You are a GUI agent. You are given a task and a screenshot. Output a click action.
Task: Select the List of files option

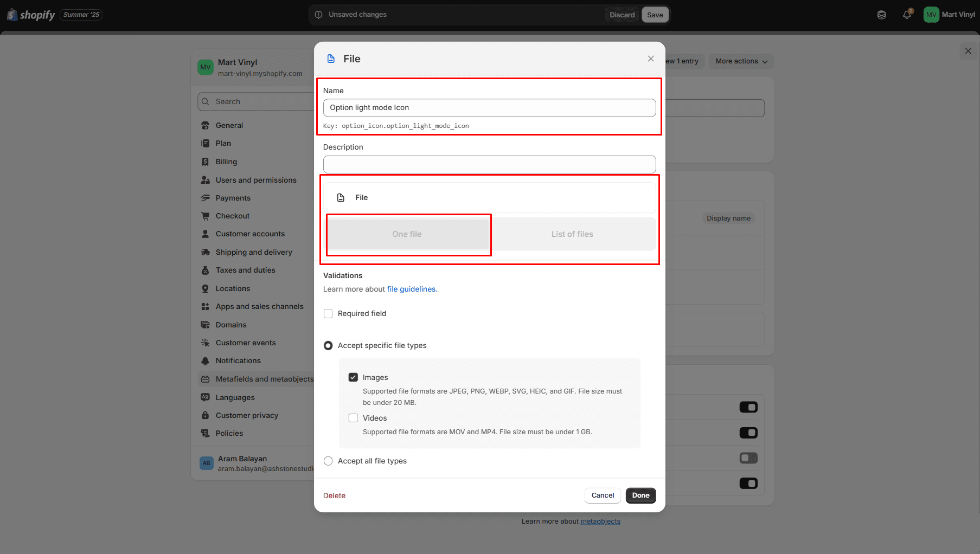point(572,234)
